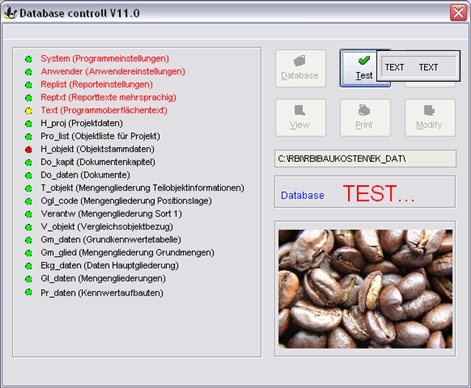The image size is (471, 388).
Task: Select Gl_daten (Mengengliederungen) entry
Action: 103,279
